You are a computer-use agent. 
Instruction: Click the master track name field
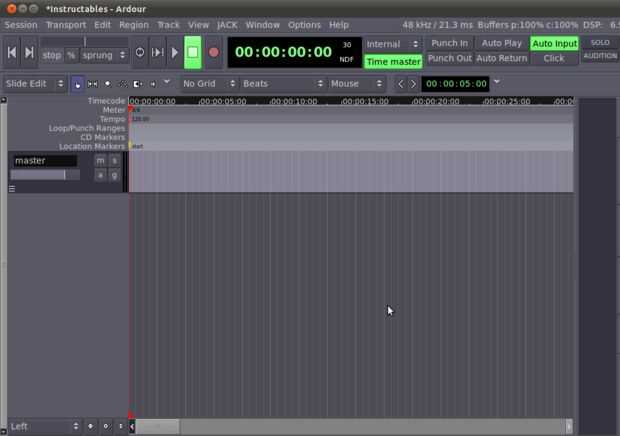pyautogui.click(x=45, y=161)
